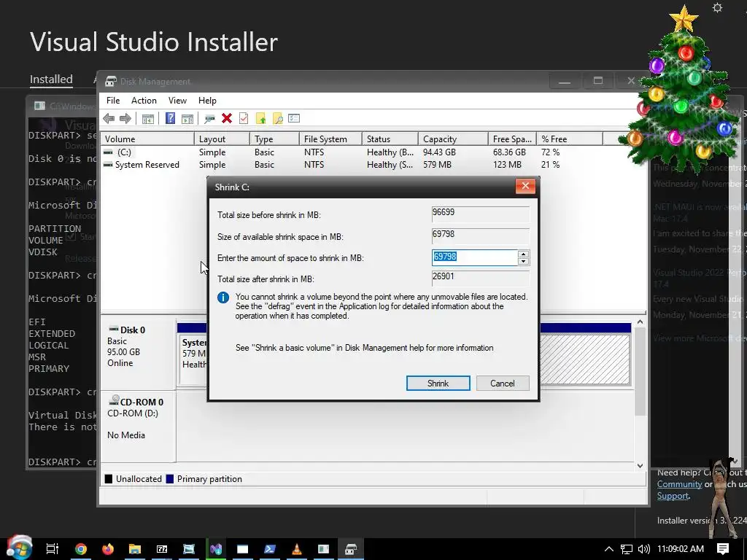Click the taskbar clock showing 11:09:02 AM
Screen dimensions: 747x560
[681, 549]
